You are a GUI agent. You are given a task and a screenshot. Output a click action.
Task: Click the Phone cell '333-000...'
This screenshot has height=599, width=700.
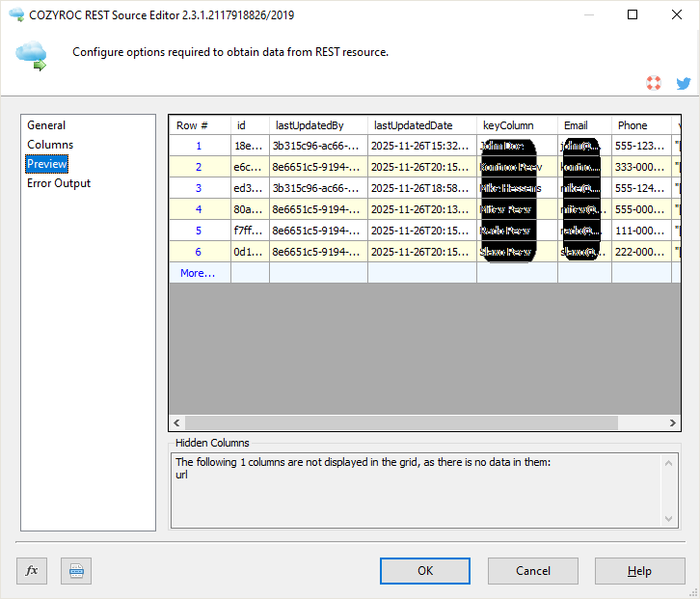pyautogui.click(x=641, y=167)
